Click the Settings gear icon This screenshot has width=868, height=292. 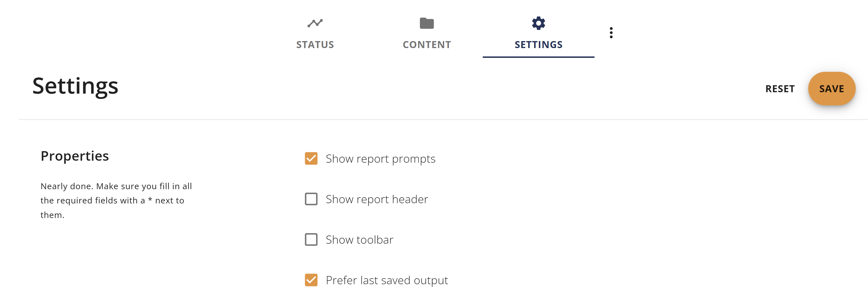pos(538,23)
